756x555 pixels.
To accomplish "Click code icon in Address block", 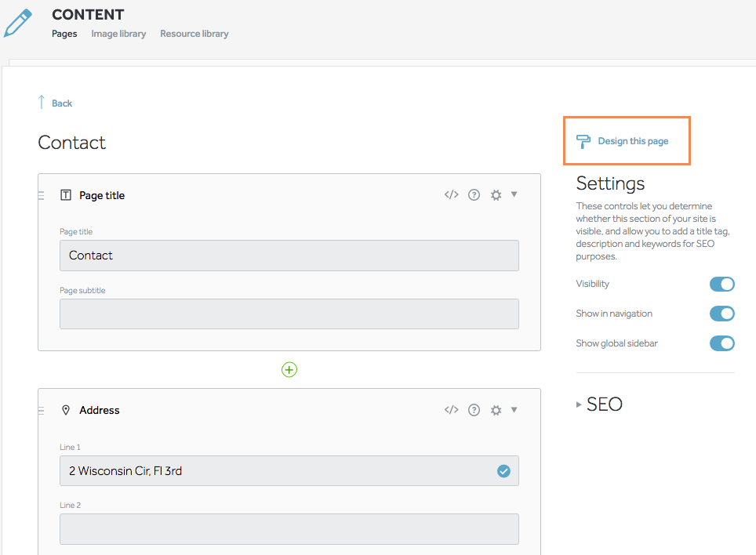I will pyautogui.click(x=451, y=410).
